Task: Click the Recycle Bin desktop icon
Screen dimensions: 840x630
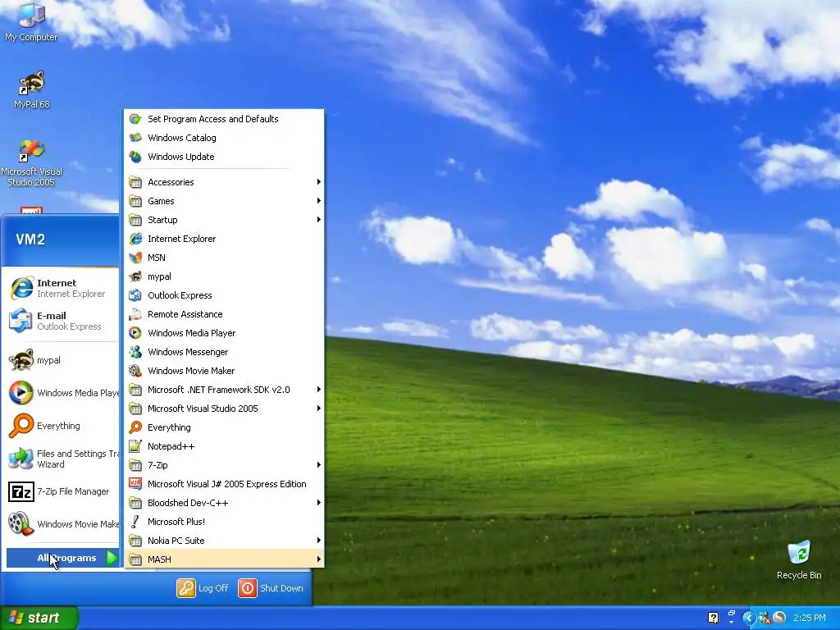Action: (x=799, y=553)
